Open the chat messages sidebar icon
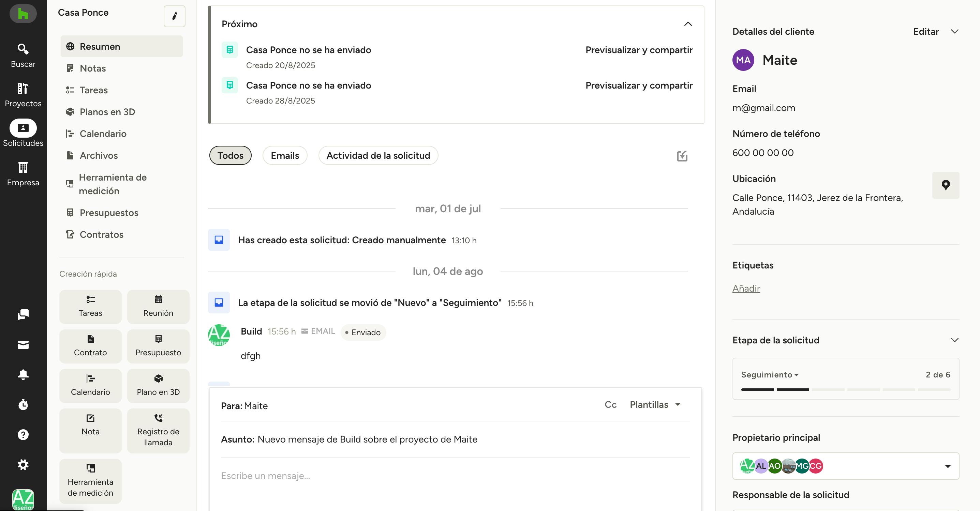Screen dimensions: 980x511 23,314
